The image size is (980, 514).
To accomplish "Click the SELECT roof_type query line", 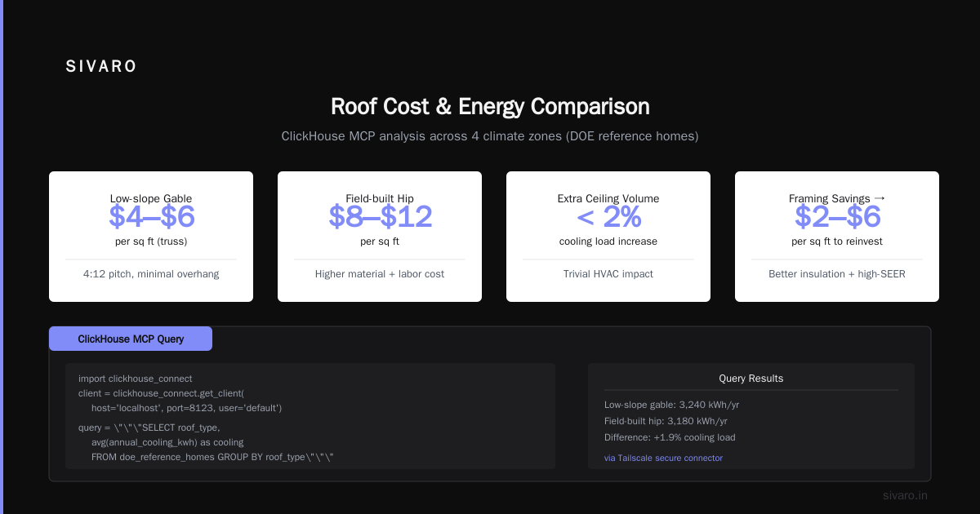I will 149,428.
